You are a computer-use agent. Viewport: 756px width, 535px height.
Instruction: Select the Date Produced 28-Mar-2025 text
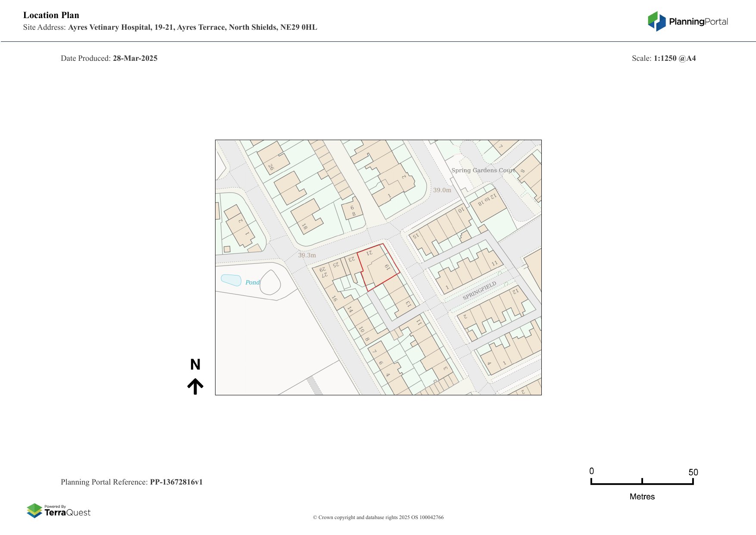pos(109,58)
